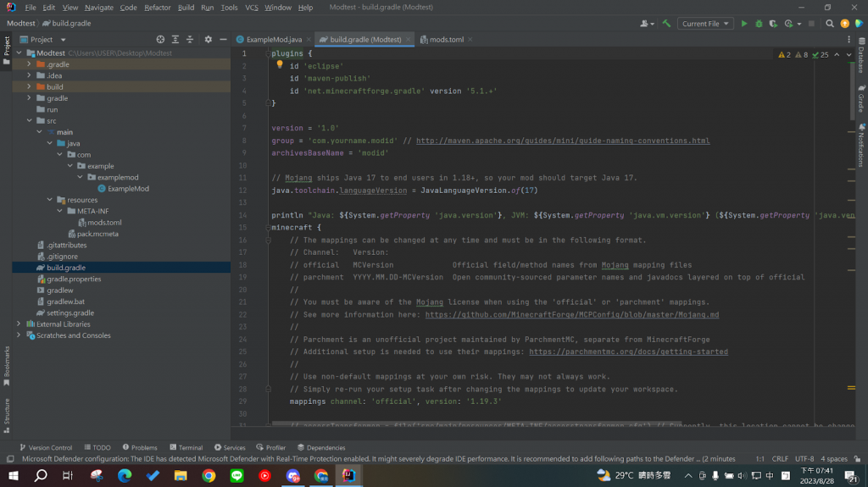
Task: Close the build.gradle editor tab
Action: (x=408, y=39)
